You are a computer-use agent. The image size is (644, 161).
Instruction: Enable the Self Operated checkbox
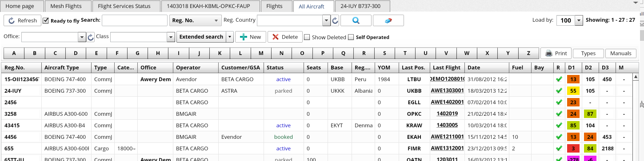(351, 37)
